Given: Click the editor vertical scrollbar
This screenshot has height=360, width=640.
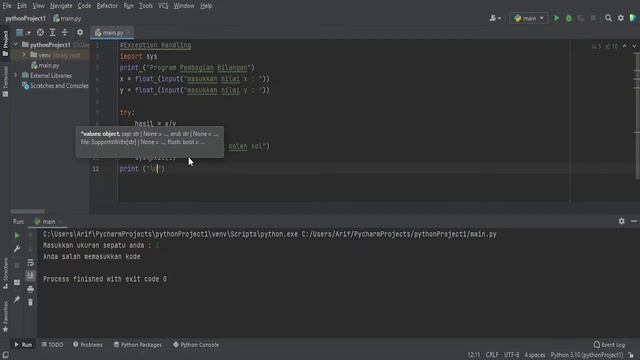Looking at the screenshot, I should (637, 116).
